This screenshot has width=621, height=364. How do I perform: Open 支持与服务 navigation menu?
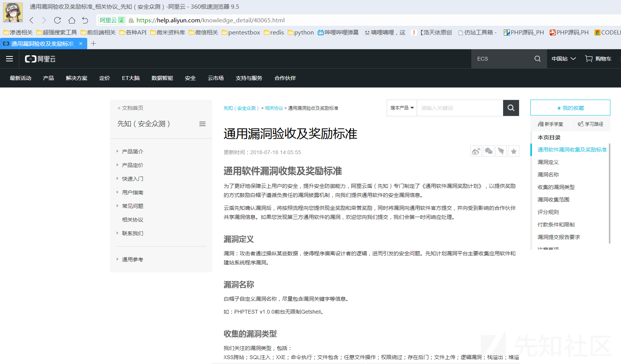(249, 78)
